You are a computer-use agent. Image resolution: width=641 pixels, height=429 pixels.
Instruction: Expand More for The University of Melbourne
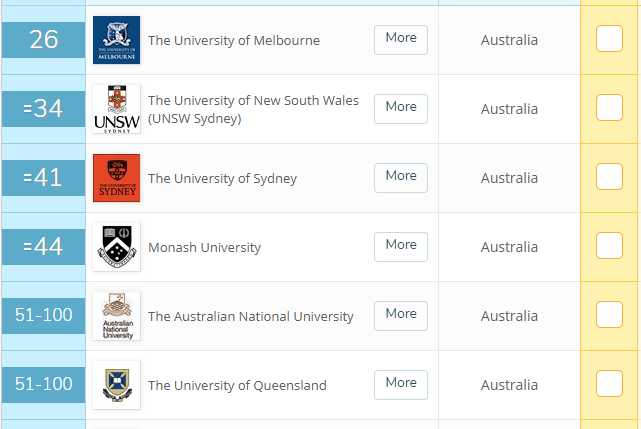click(401, 40)
